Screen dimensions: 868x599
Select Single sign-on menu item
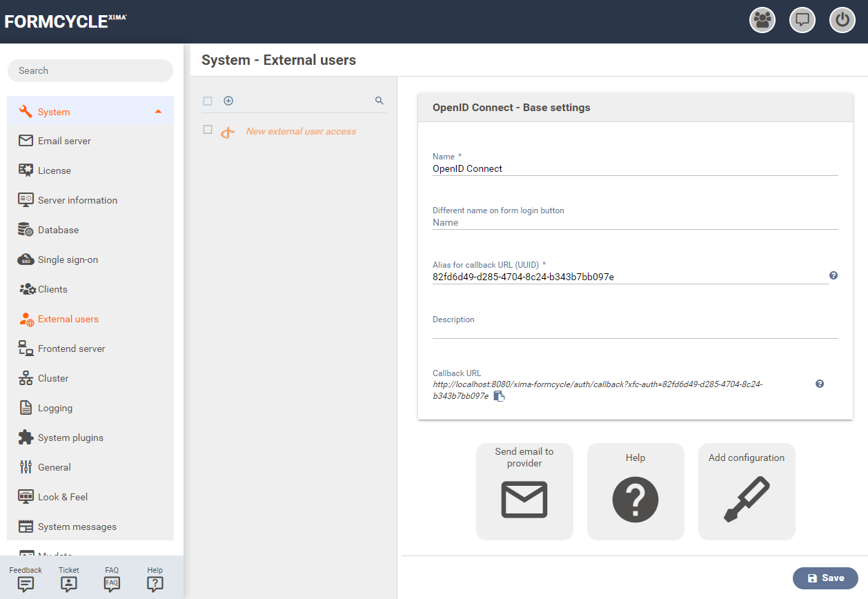pyautogui.click(x=68, y=259)
